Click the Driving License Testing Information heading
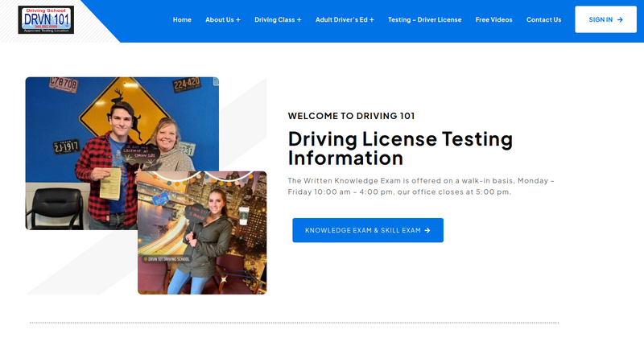This screenshot has width=644, height=350. (x=400, y=147)
